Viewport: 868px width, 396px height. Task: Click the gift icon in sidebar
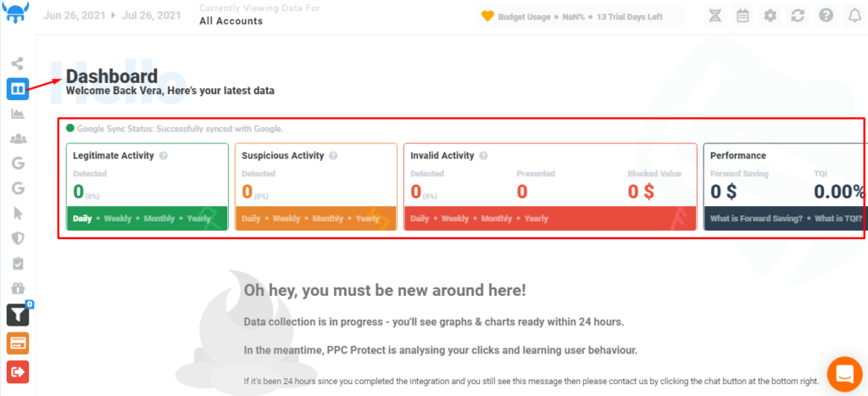tap(18, 289)
